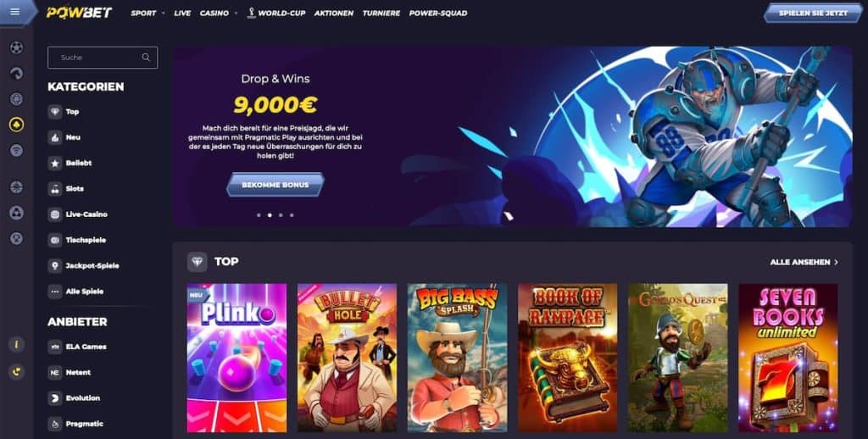This screenshot has height=439, width=868.
Task: Open Alle Ansehen chevron for Top games
Action: 836,262
